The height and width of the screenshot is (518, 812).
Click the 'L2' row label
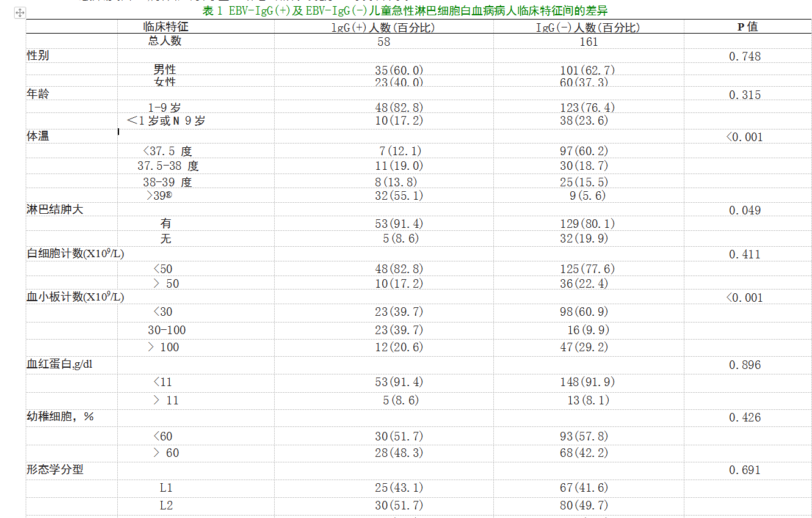(x=166, y=505)
